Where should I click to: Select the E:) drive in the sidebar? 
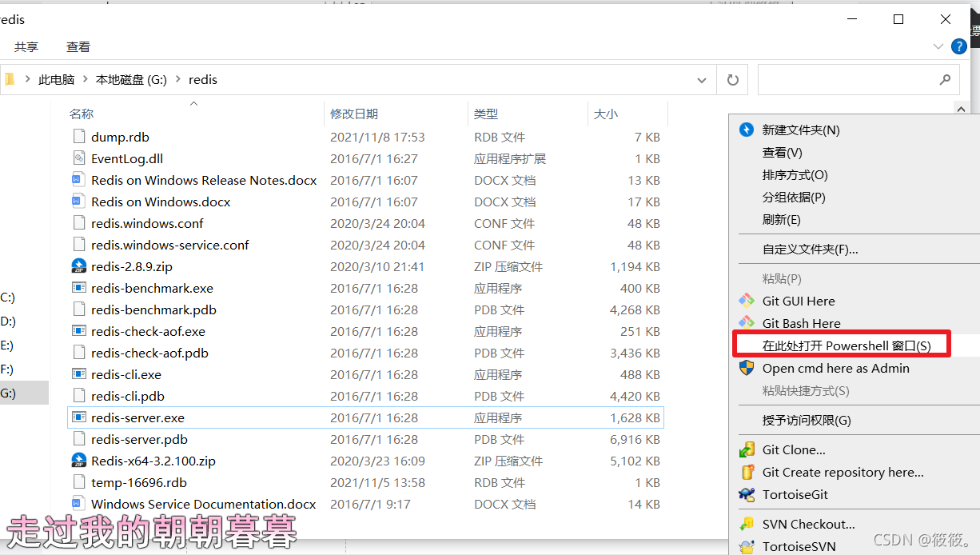pyautogui.click(x=8, y=345)
